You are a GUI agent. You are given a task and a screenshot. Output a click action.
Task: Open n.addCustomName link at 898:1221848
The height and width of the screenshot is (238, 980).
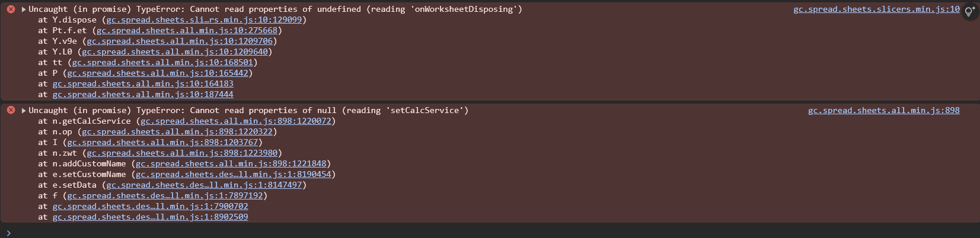231,164
